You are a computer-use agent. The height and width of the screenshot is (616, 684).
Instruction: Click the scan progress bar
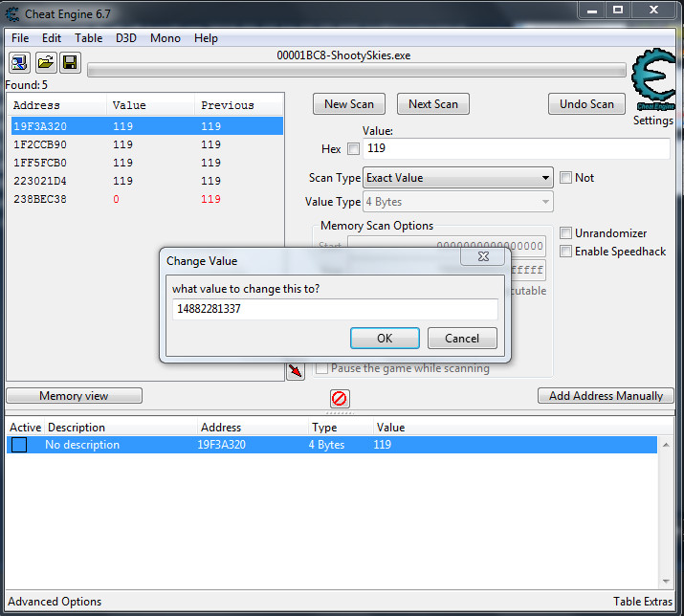tap(357, 70)
